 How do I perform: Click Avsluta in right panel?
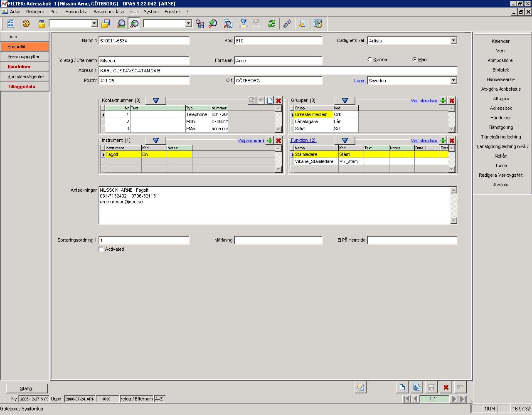(x=500, y=185)
